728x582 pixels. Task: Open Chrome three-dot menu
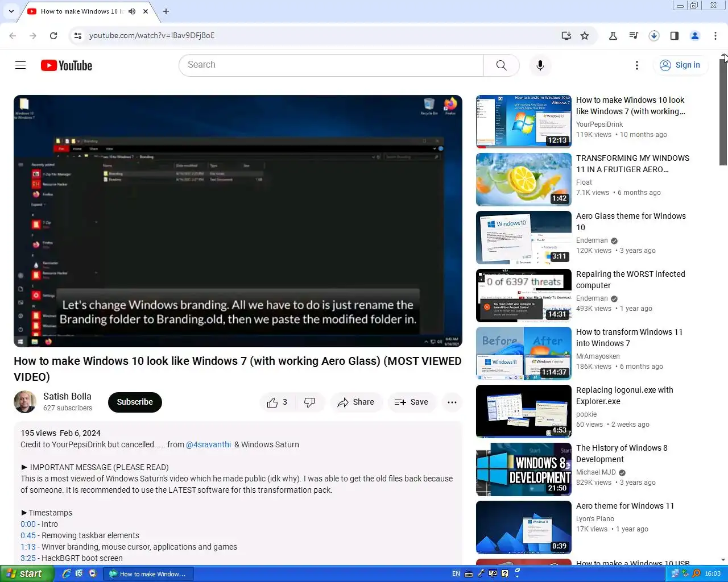(x=715, y=35)
